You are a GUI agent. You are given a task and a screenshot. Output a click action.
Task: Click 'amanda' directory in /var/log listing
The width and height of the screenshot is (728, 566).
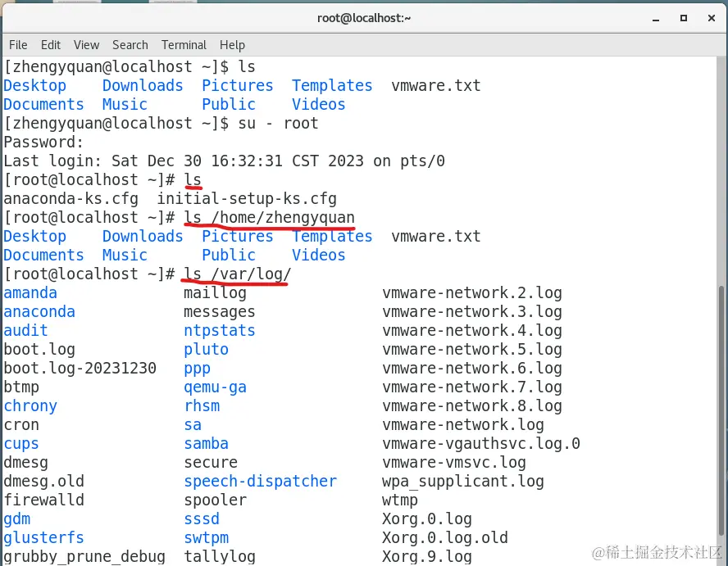(x=30, y=293)
